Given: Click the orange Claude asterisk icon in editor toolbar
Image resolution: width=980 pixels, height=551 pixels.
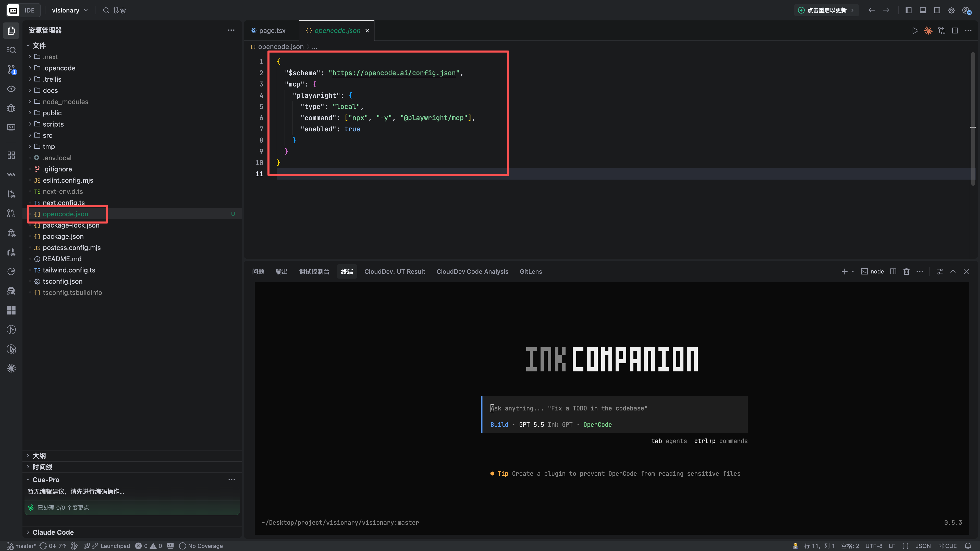Looking at the screenshot, I should tap(928, 30).
